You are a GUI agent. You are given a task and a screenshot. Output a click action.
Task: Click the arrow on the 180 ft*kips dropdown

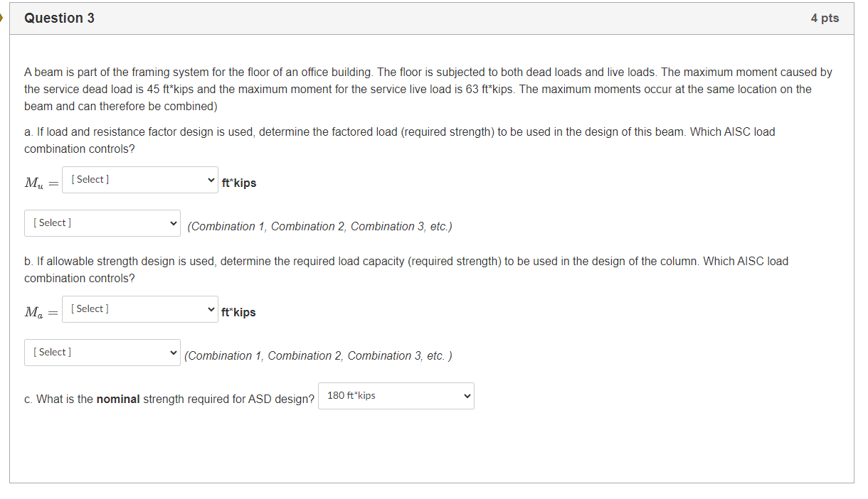tap(467, 396)
